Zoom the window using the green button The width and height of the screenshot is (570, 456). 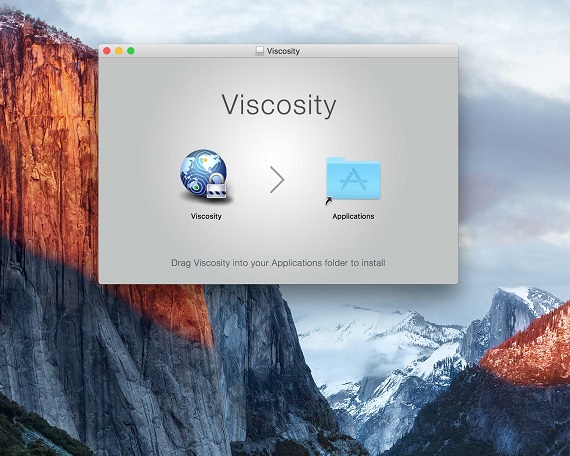click(131, 51)
